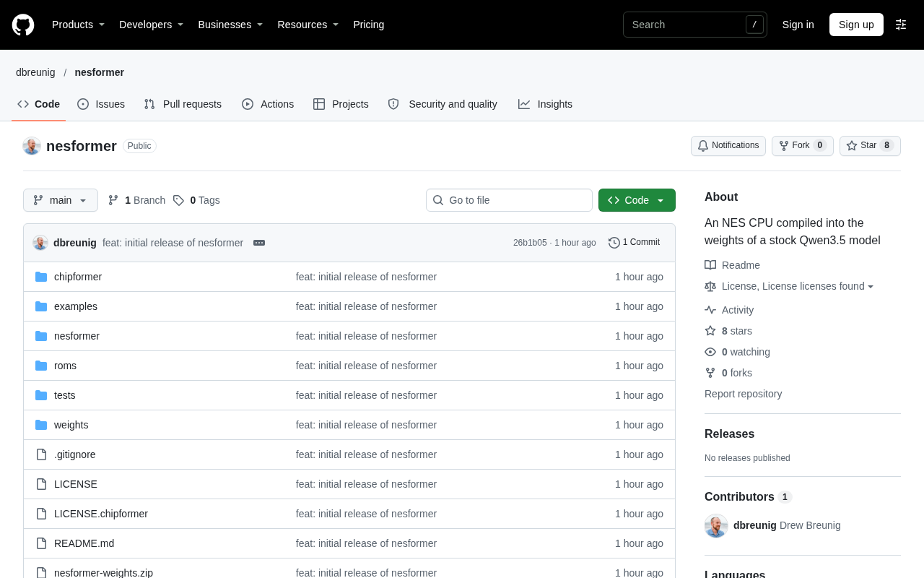This screenshot has width=924, height=578.
Task: Click the dbreunig avatar beside nesformer title
Action: tap(32, 146)
